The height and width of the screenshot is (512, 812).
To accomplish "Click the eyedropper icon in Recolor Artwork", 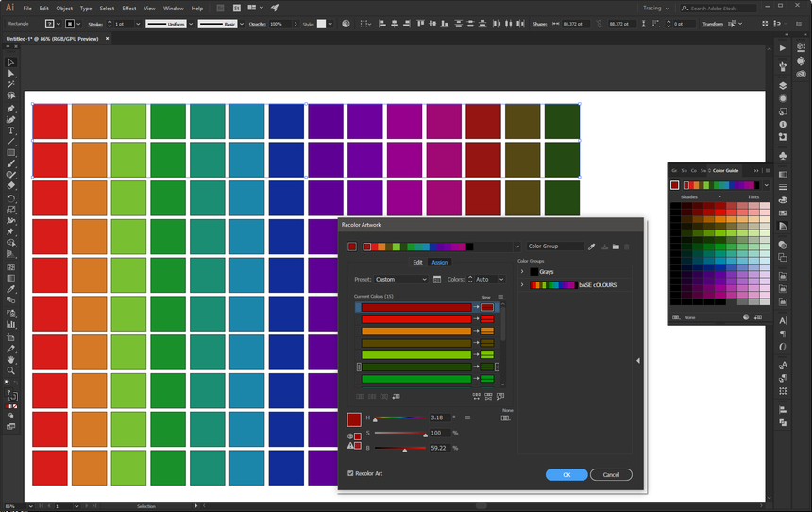I will click(x=592, y=247).
